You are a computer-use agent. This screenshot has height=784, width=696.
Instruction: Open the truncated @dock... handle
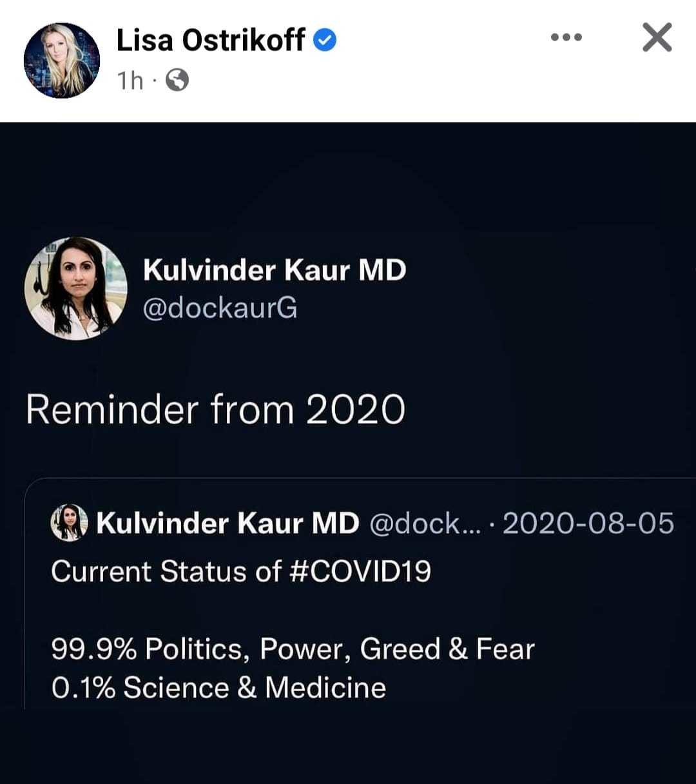click(x=425, y=524)
